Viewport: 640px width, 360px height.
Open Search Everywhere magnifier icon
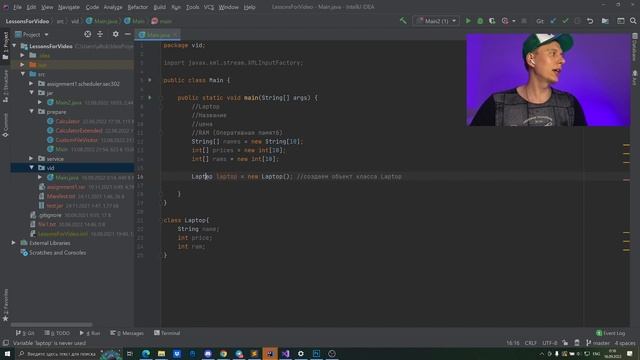633,21
